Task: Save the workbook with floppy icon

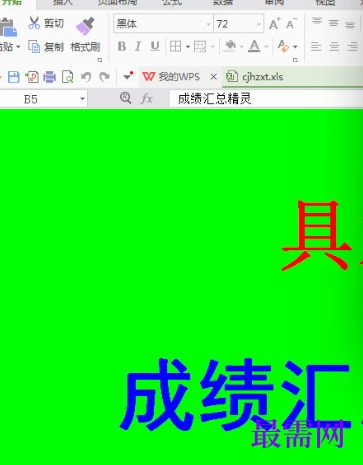Action: point(14,77)
